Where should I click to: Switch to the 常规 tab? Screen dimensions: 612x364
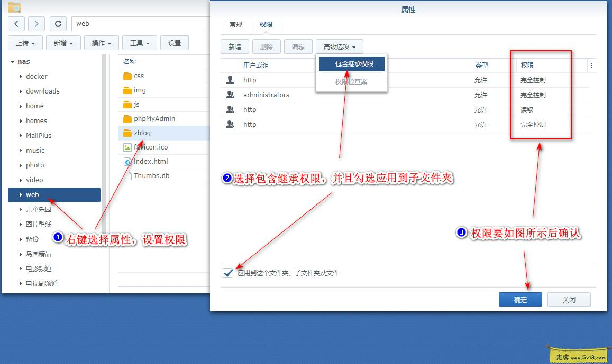(x=235, y=24)
